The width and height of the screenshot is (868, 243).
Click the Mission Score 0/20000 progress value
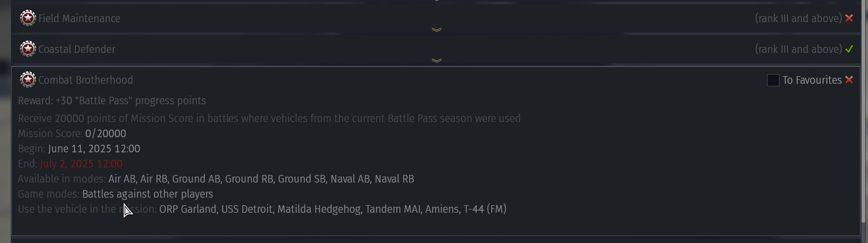(x=106, y=133)
